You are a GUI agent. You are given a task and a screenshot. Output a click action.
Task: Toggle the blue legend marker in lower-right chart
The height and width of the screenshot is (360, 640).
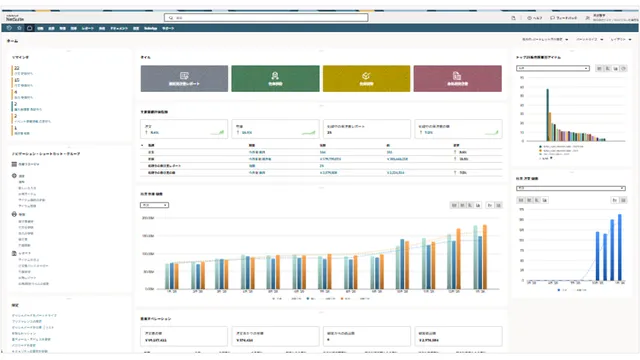coord(559,290)
